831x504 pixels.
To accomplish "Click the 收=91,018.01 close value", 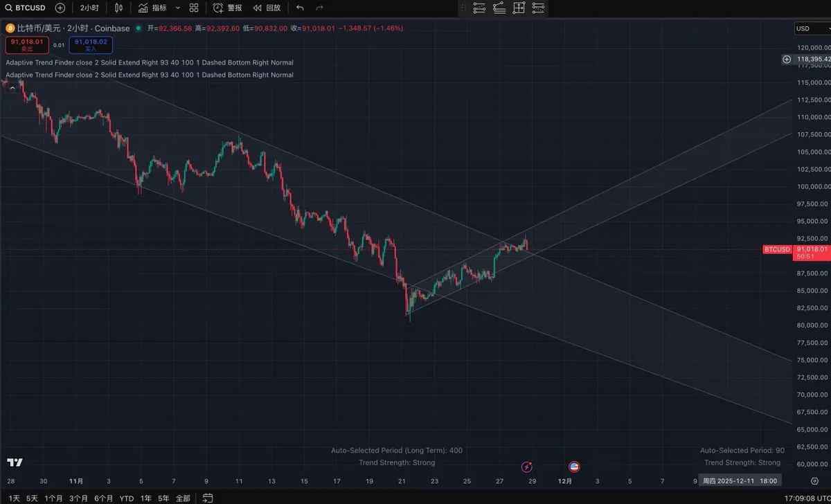I will 312,28.
